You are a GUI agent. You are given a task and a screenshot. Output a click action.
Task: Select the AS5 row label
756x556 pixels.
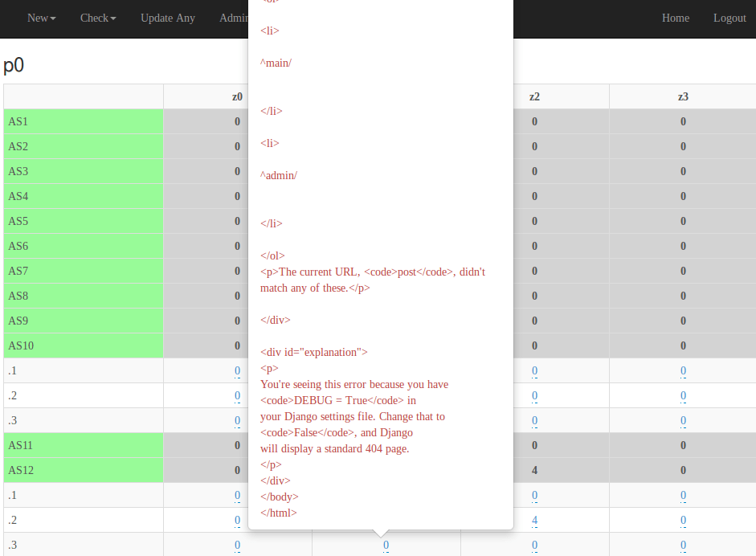click(x=18, y=221)
